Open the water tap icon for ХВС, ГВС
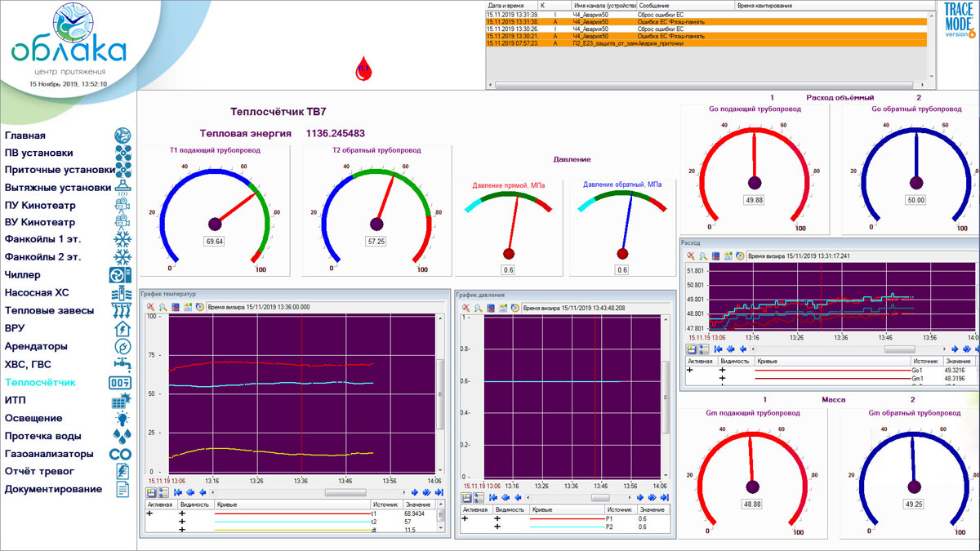This screenshot has height=551, width=980. [x=121, y=365]
